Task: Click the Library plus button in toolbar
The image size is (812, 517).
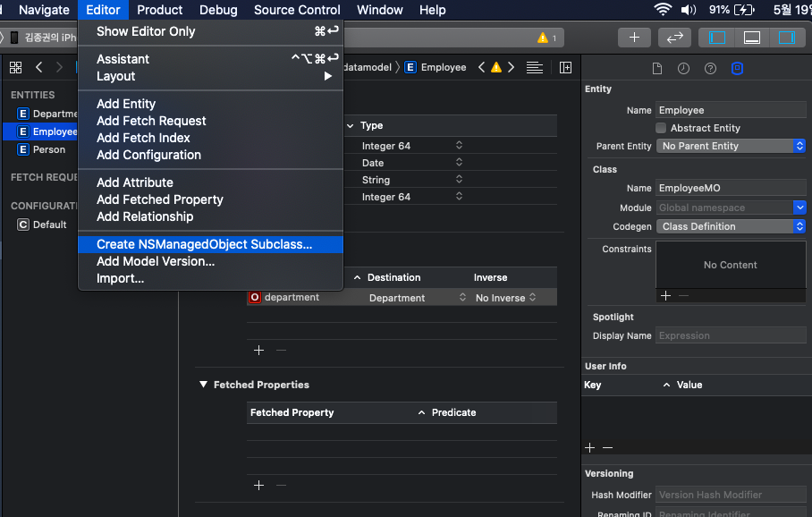Action: 634,38
